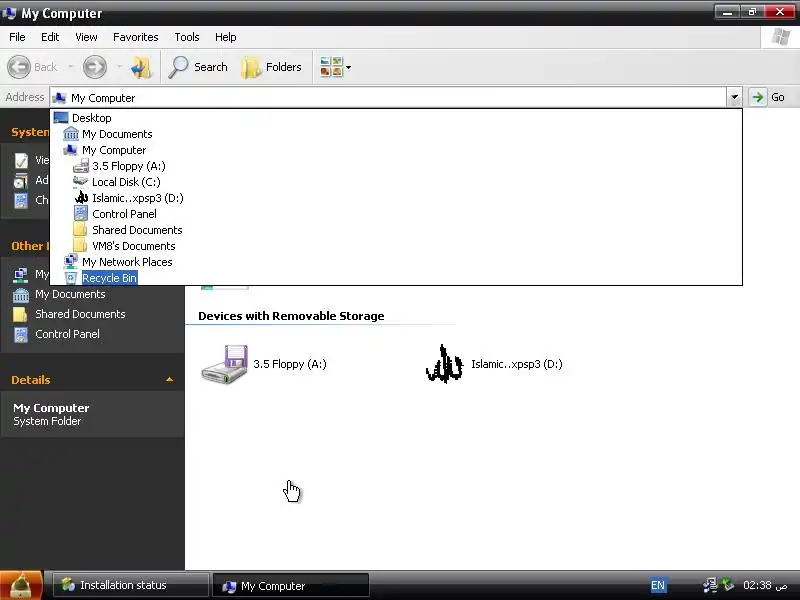
Task: Click the 3.5 Floppy (A:) drive icon
Action: click(x=224, y=364)
